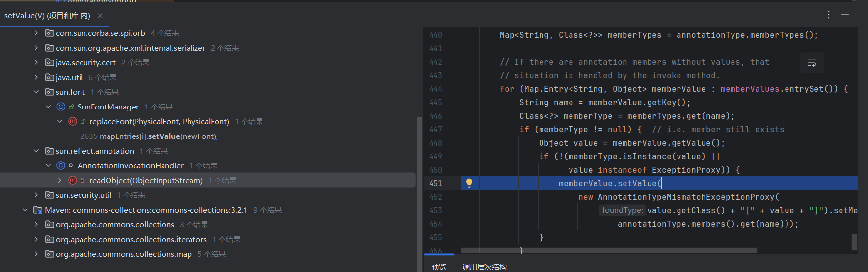Switch to the 调用层次结构 tab
Image resolution: width=868 pixels, height=272 pixels.
[484, 267]
